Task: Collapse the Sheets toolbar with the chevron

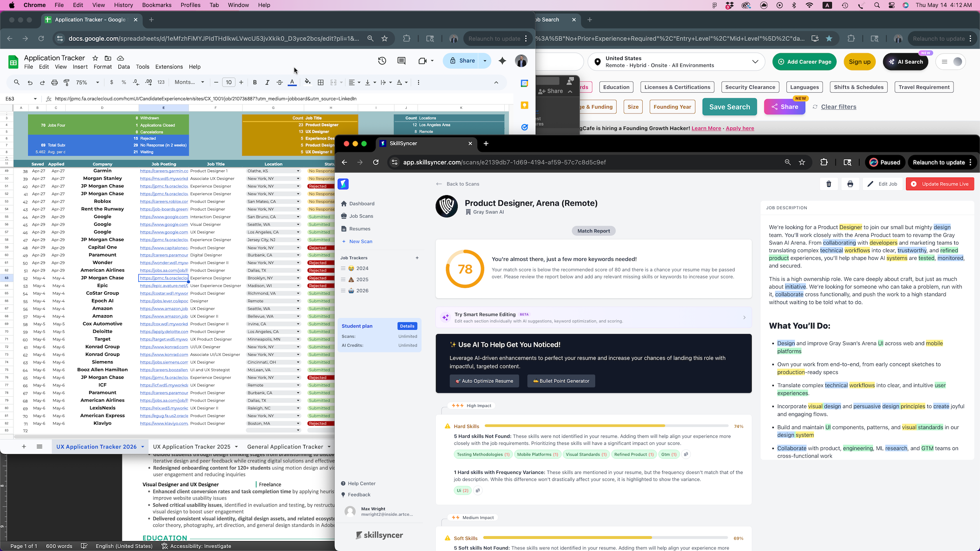Action: click(x=496, y=82)
